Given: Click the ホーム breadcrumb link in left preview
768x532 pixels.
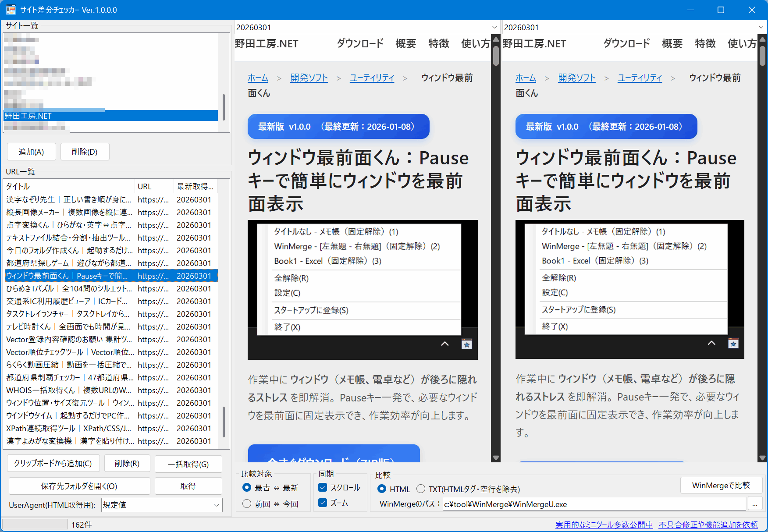Looking at the screenshot, I should (258, 78).
